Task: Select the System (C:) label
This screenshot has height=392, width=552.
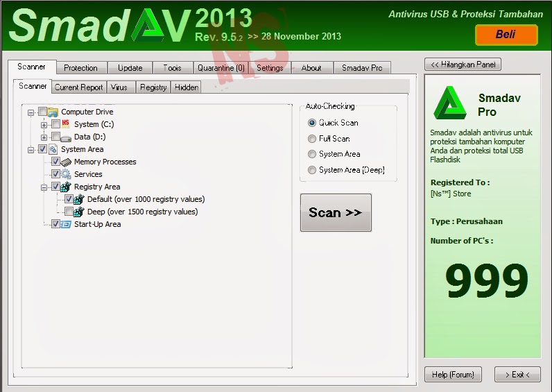Action: (x=94, y=124)
